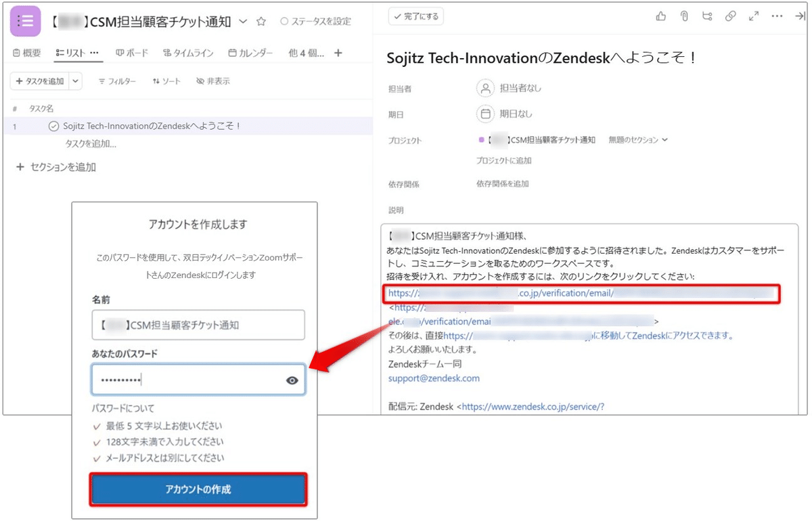Open the タイムライン tab
Viewport: 812px width, 521px height.
189,53
